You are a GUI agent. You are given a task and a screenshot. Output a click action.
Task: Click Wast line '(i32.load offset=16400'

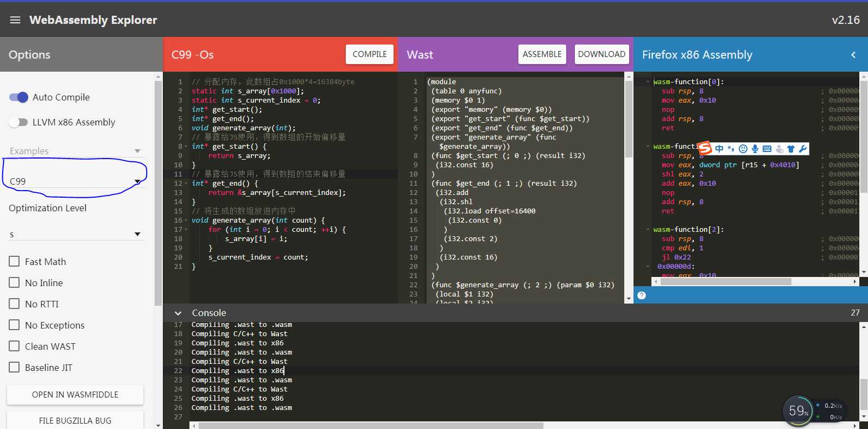pyautogui.click(x=490, y=211)
